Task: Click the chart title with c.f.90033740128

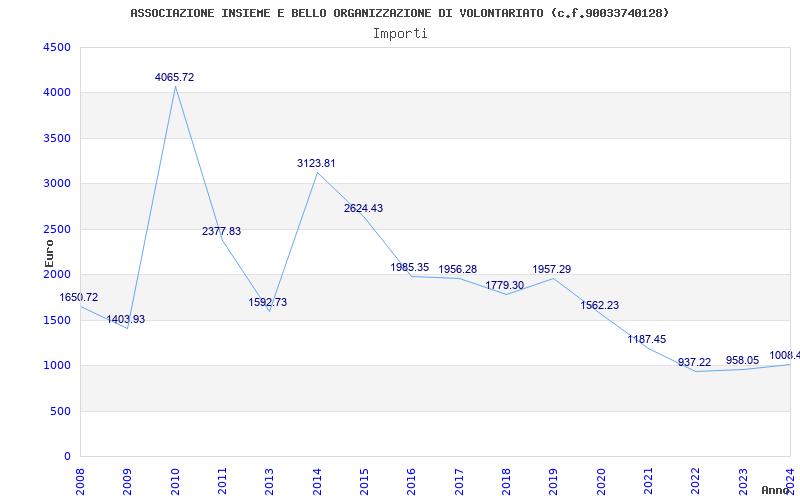Action: [399, 13]
